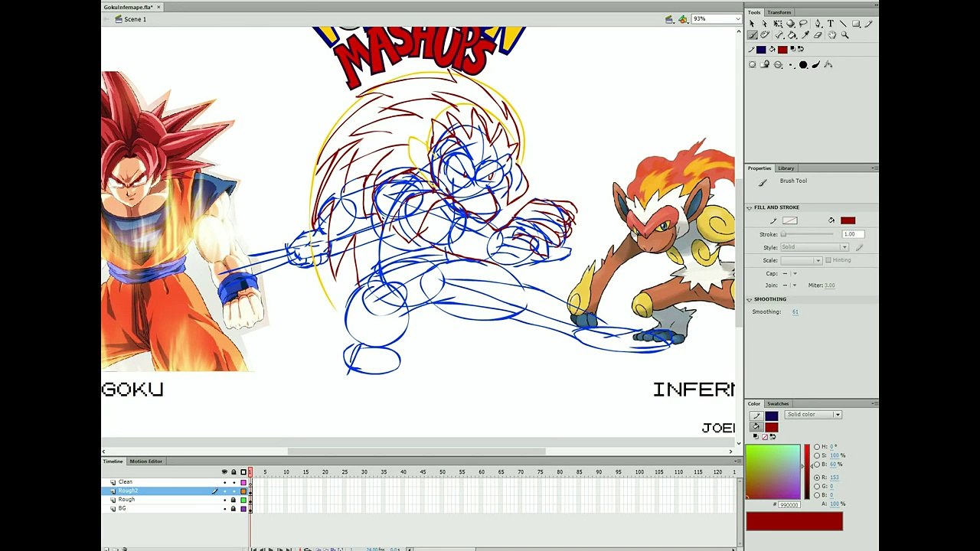
Task: Activate the Text tool
Action: point(831,24)
